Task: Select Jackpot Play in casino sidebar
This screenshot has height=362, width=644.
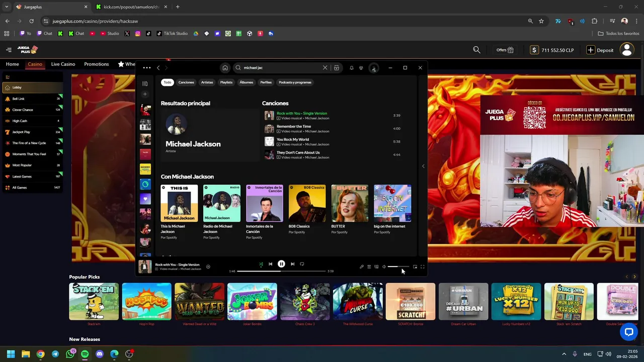Action: tap(32, 132)
